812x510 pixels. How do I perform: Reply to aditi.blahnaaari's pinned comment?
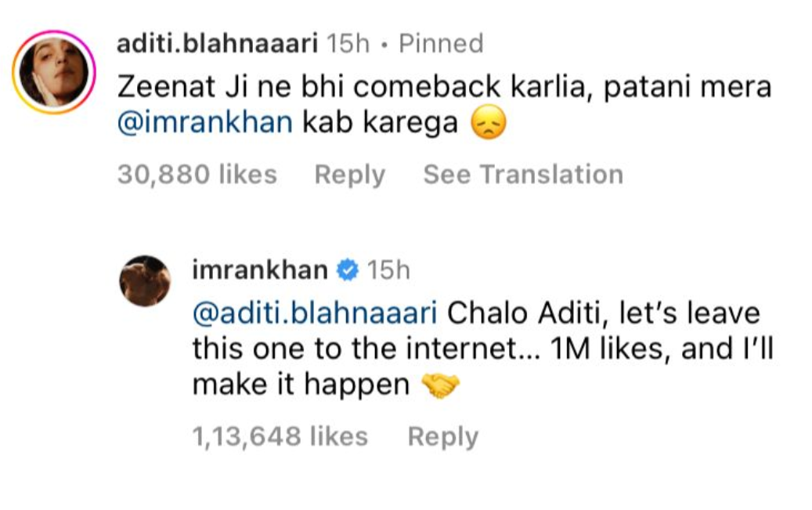point(349,175)
